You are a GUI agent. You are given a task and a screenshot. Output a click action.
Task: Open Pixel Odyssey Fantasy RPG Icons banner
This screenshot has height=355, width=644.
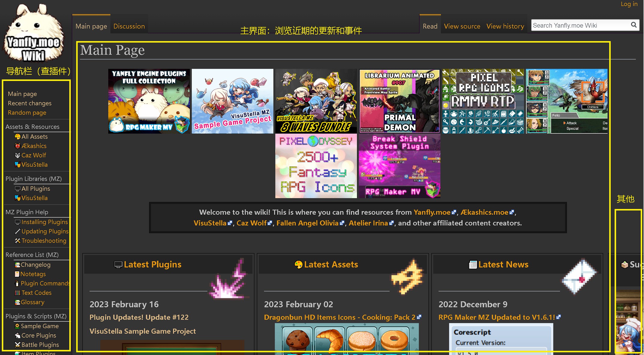coord(316,166)
